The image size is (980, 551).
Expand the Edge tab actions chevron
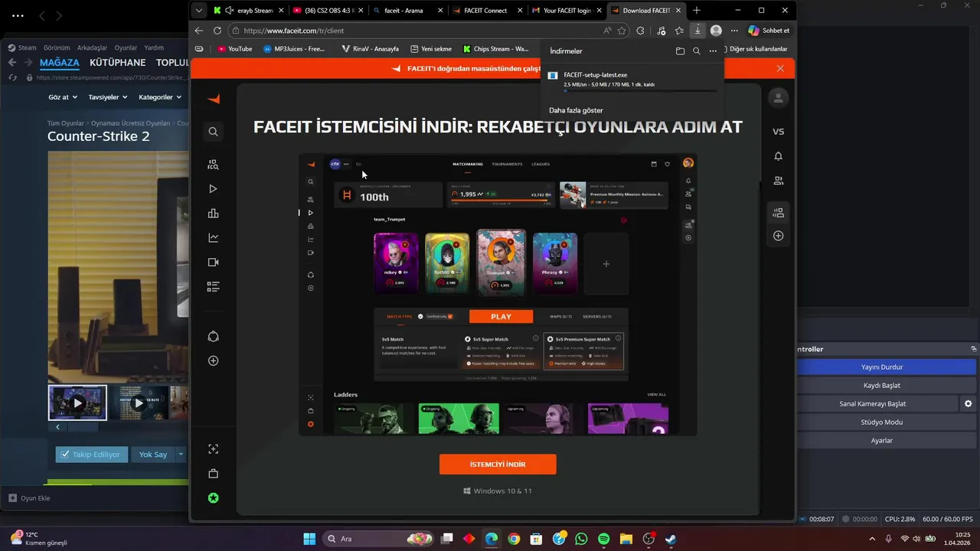tap(199, 11)
